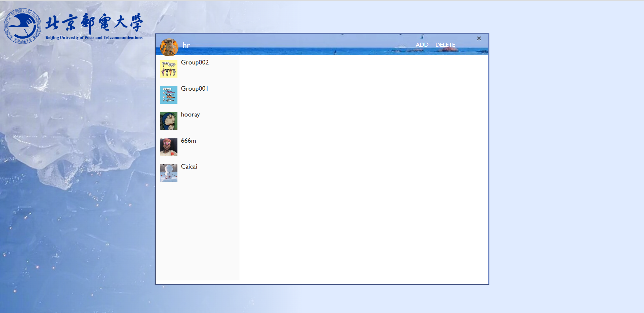This screenshot has width=644, height=313.
Task: Click hooray's cartoon avatar
Action: point(168,121)
